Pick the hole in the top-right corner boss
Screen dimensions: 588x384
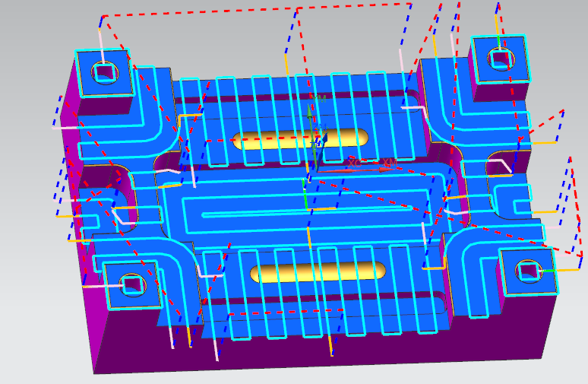[501, 59]
